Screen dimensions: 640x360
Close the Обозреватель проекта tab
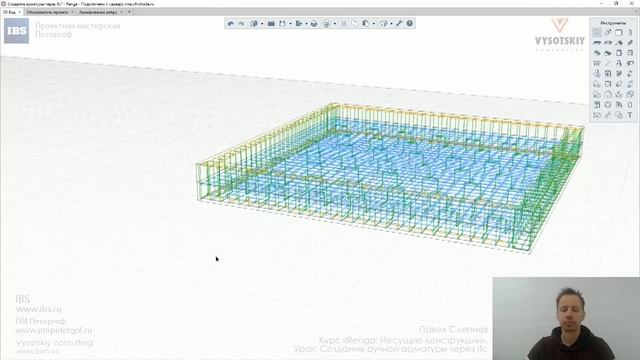(x=73, y=12)
